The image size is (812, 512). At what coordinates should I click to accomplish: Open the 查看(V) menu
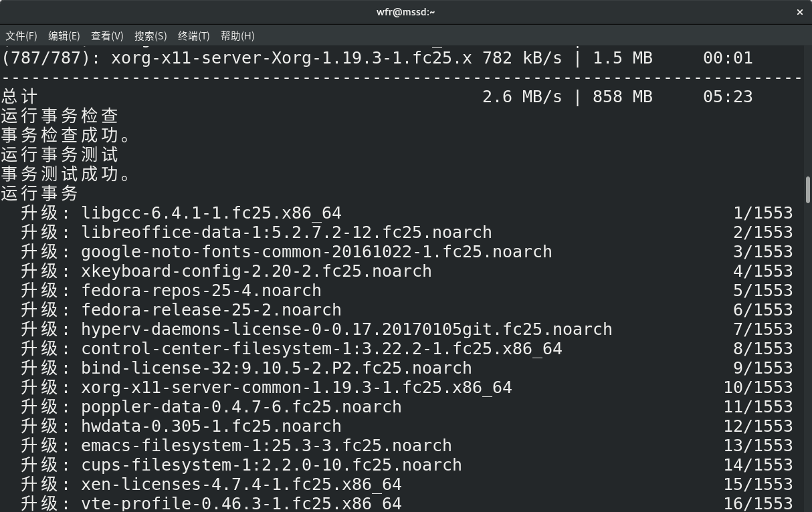(x=107, y=36)
